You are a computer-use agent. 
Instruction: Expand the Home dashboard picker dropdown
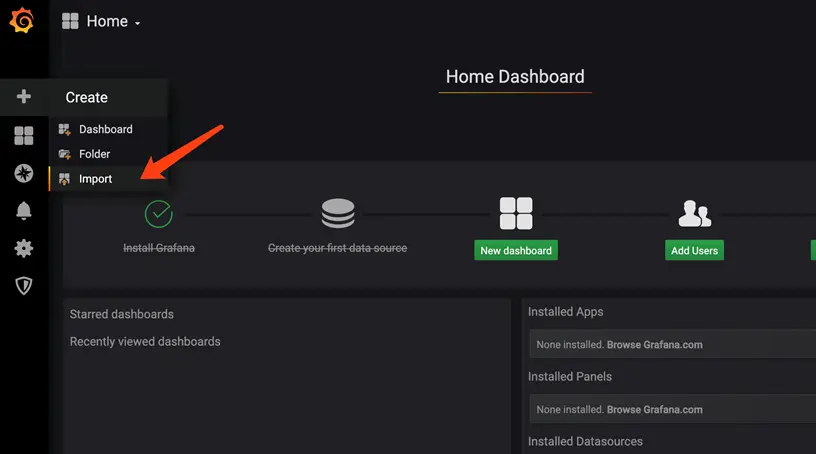click(x=114, y=21)
